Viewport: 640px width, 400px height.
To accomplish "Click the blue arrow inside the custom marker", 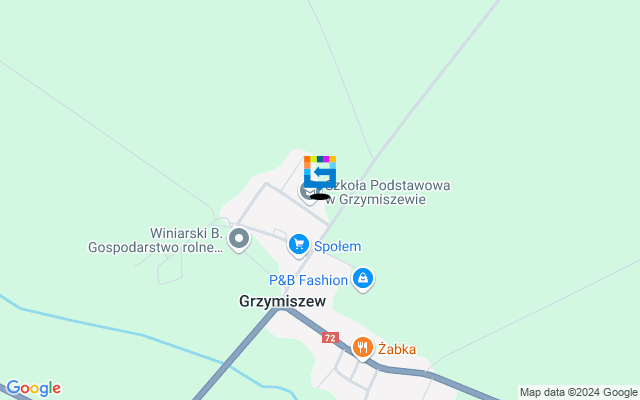I will (x=322, y=173).
